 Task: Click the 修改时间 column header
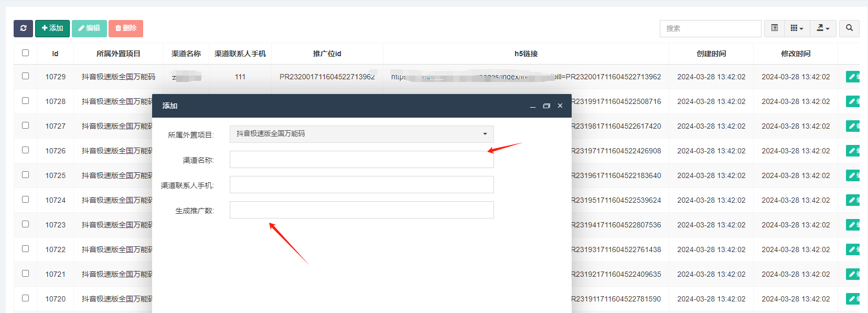coord(796,54)
